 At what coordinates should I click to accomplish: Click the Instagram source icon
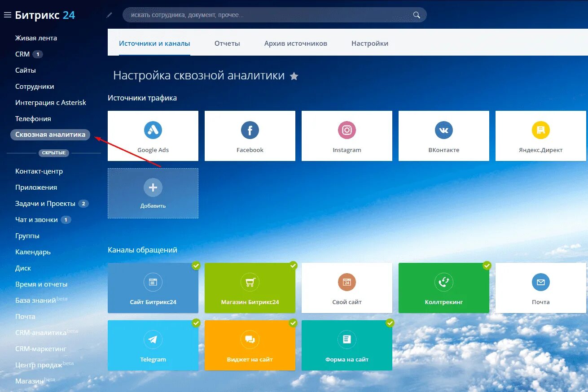click(x=347, y=130)
